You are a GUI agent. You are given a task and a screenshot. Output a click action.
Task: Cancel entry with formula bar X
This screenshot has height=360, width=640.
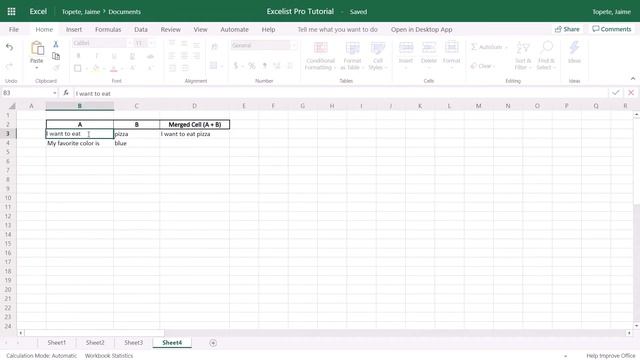631,93
